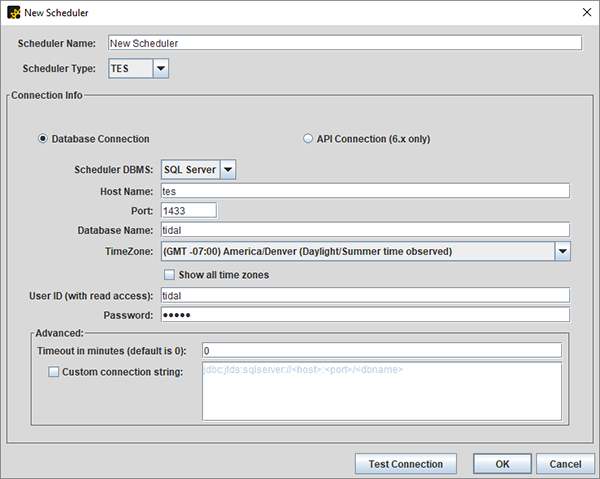
Task: Tick the Custom connection string checkbox
Action: (x=54, y=372)
